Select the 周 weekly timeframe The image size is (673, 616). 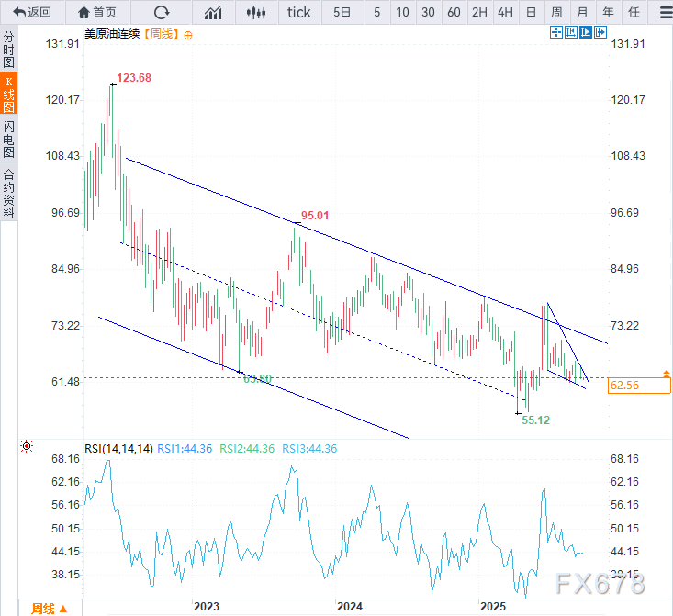(x=556, y=12)
